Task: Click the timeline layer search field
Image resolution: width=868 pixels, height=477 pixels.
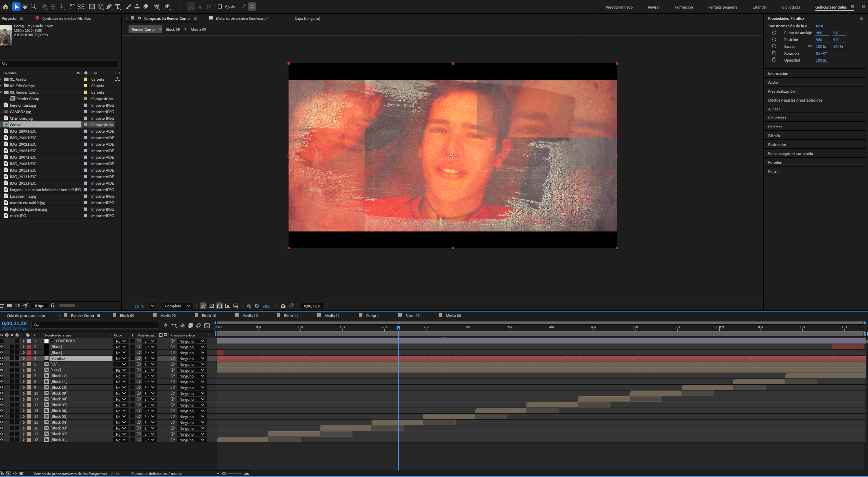Action: [x=95, y=325]
